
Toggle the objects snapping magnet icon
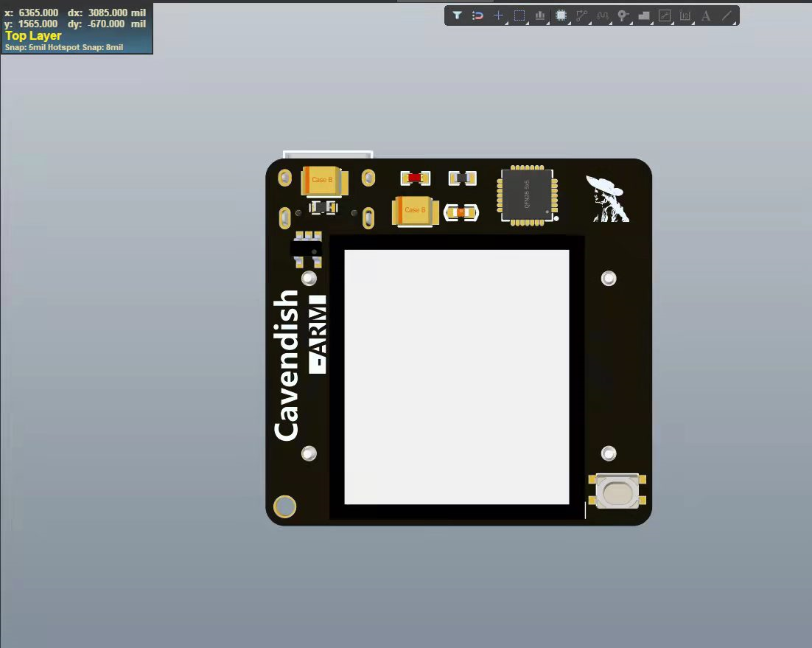(x=477, y=15)
